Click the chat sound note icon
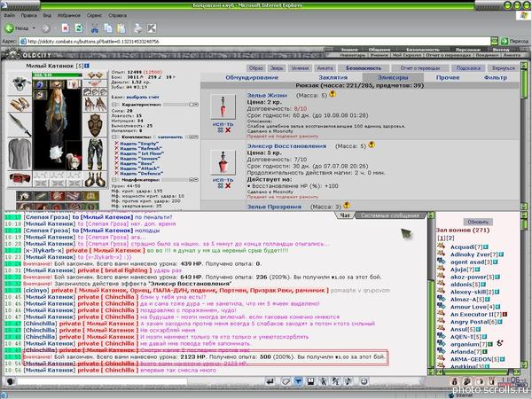 point(348,381)
